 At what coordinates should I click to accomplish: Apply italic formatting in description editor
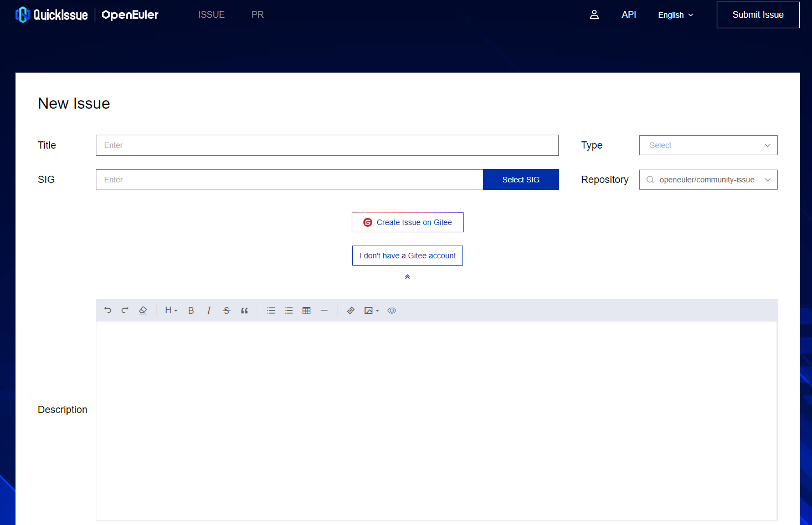[209, 310]
